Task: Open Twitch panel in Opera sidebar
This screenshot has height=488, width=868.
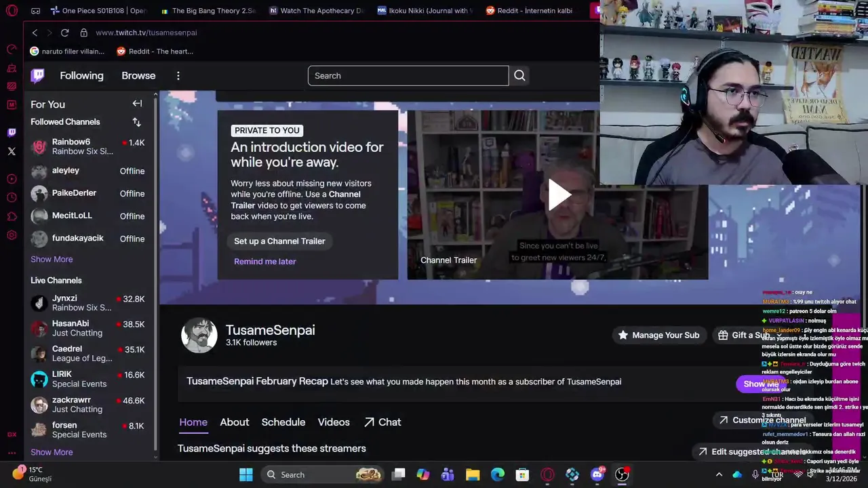Action: (12, 132)
